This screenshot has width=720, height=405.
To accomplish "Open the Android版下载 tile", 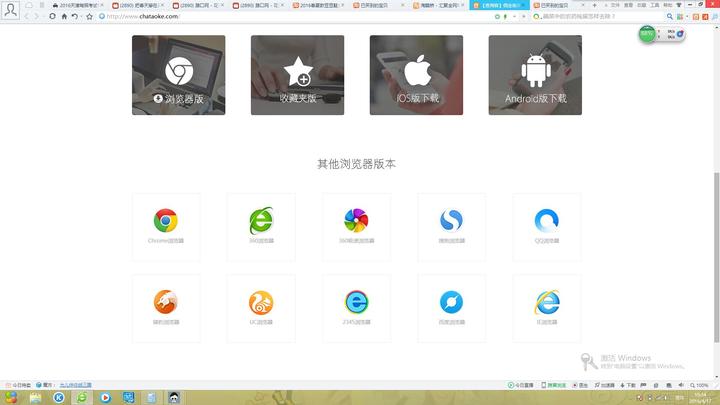I will coord(535,75).
